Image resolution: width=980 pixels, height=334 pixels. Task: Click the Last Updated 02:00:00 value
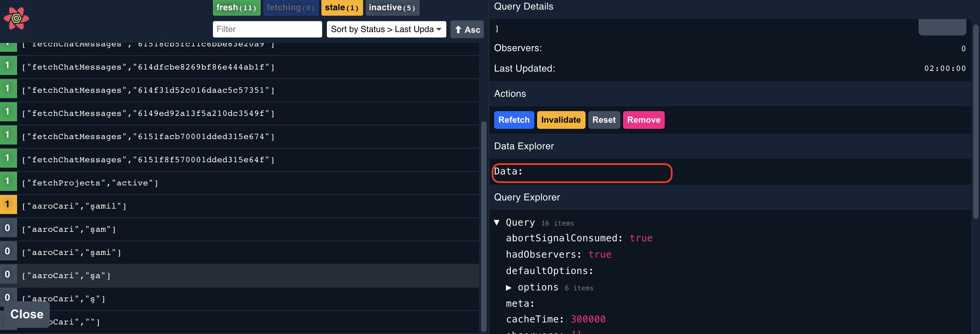(945, 69)
